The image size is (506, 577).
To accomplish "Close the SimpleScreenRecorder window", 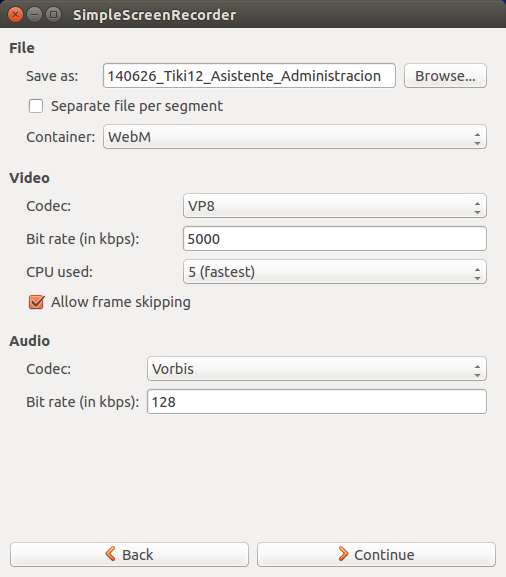I will 15,15.
